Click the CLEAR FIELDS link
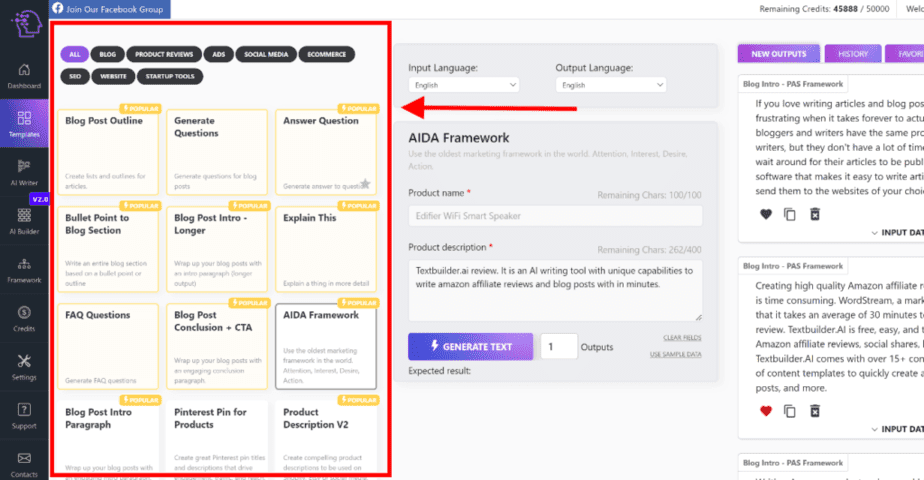This screenshot has height=480, width=924. [682, 337]
